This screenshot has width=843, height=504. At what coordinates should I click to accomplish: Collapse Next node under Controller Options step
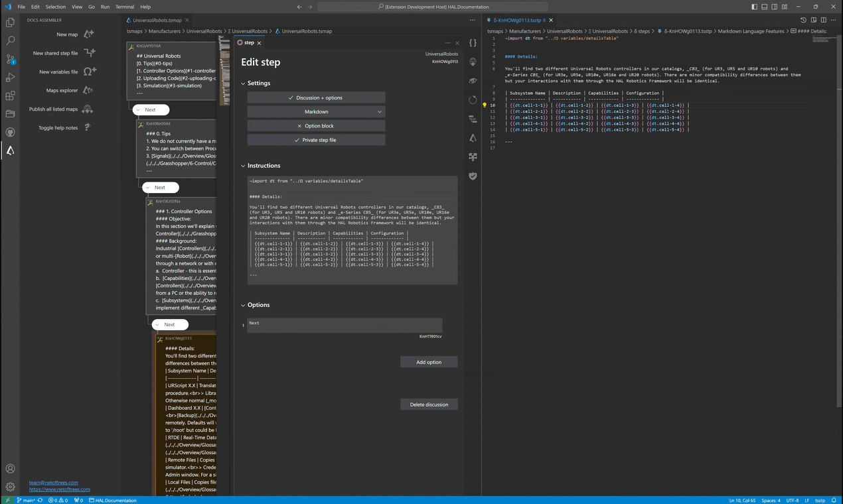click(x=157, y=325)
